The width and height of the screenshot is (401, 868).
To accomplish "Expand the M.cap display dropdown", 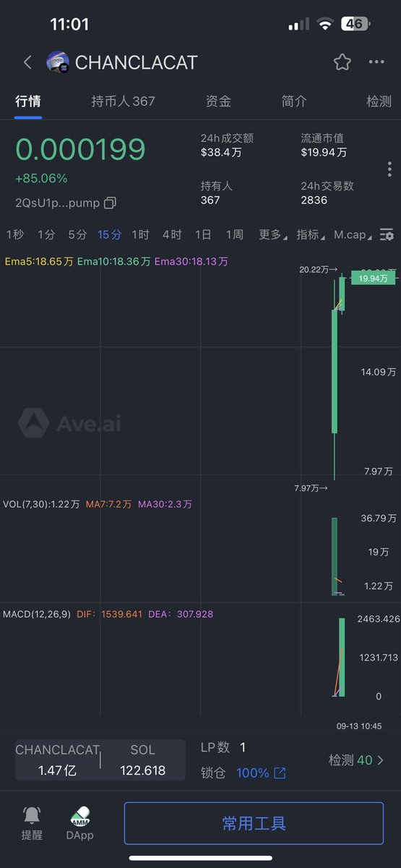I will pyautogui.click(x=353, y=234).
